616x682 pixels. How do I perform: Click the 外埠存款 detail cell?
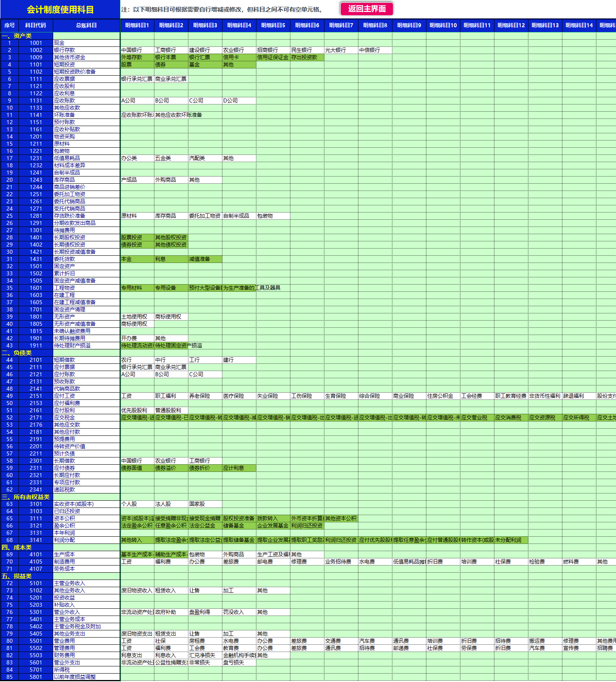[137, 57]
